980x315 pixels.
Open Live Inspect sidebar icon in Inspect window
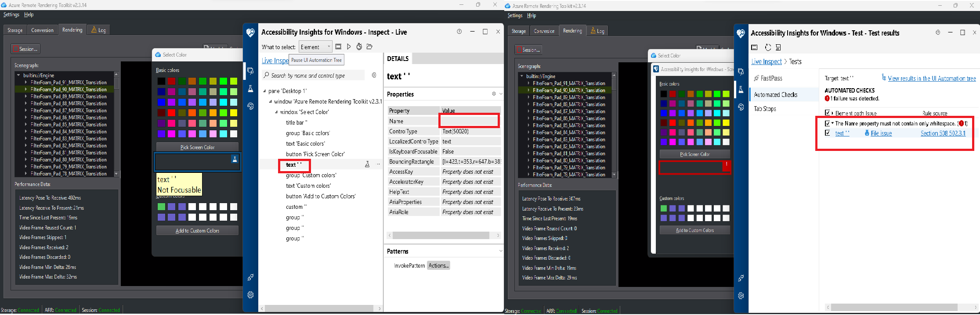(250, 71)
